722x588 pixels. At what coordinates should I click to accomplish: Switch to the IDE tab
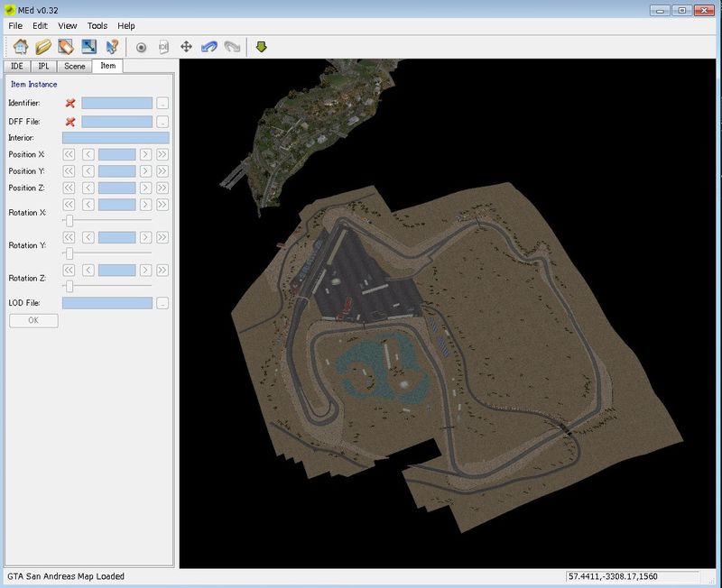[17, 66]
